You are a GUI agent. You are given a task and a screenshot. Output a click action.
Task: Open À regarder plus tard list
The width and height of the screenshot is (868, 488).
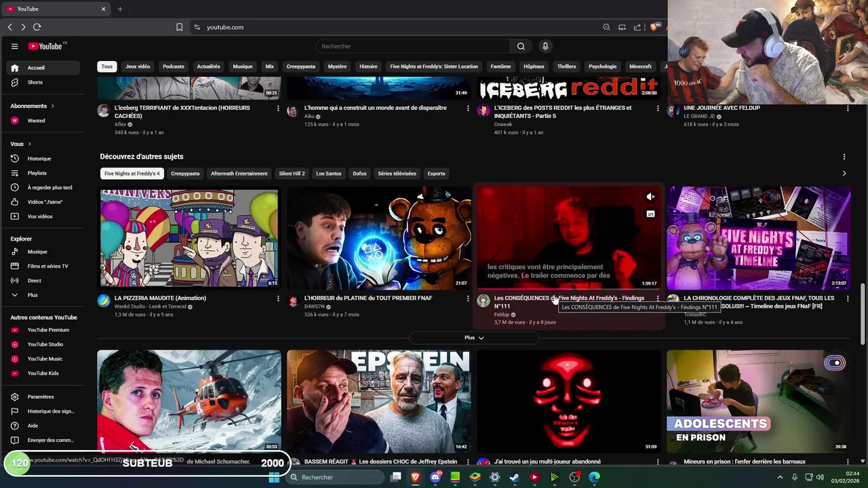[x=43, y=187]
